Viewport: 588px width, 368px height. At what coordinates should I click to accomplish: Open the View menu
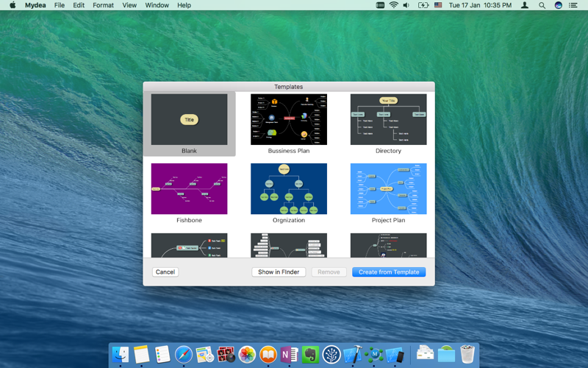(x=129, y=5)
